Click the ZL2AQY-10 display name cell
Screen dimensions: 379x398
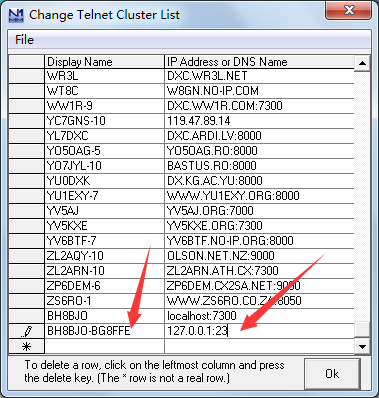[104, 256]
